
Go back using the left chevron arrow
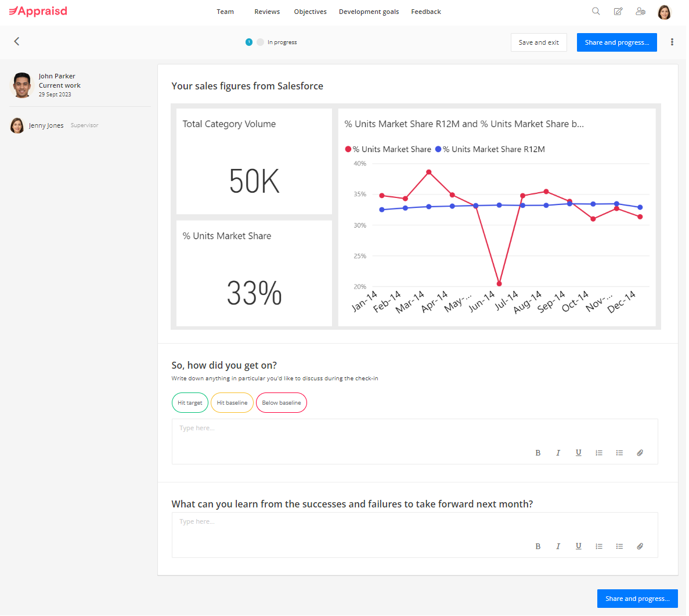pos(17,41)
